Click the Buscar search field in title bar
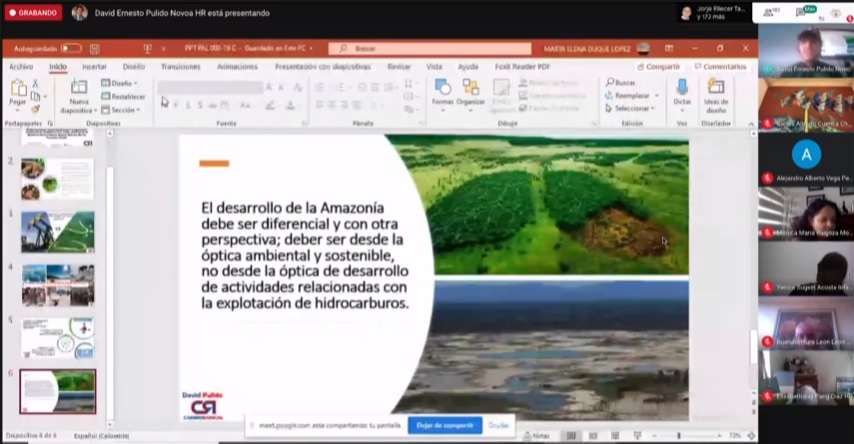 [x=429, y=48]
